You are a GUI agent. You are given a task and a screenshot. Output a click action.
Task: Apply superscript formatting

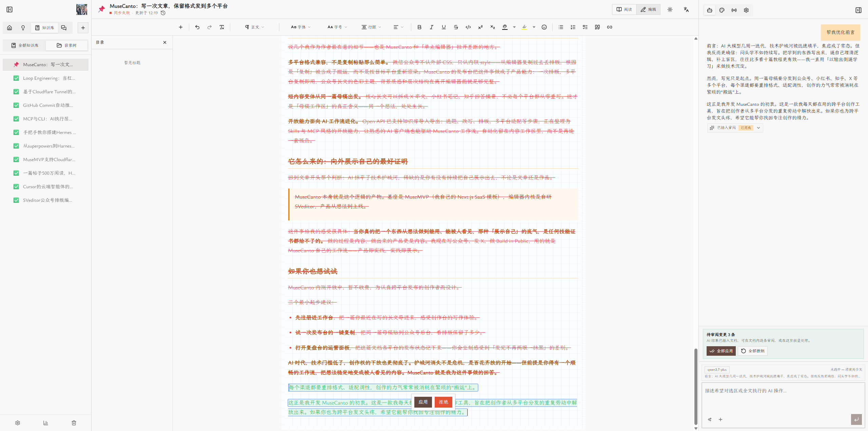tap(480, 27)
